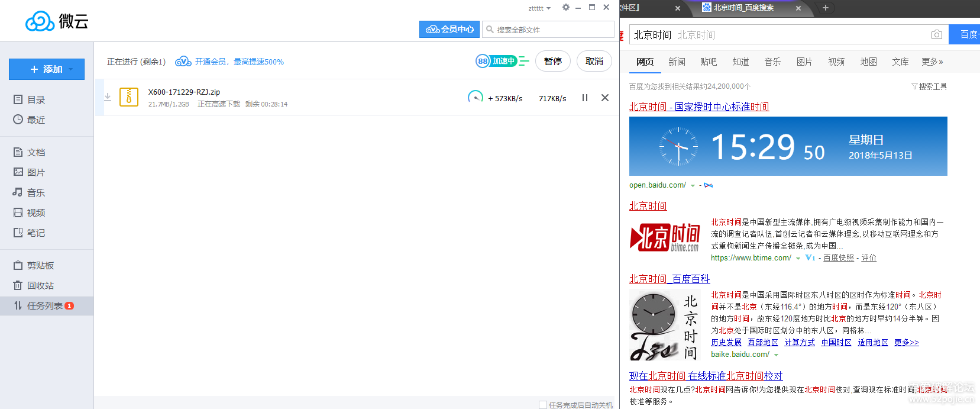
Task: Click the speed gauge icon beside 573KB/s
Action: tap(476, 97)
